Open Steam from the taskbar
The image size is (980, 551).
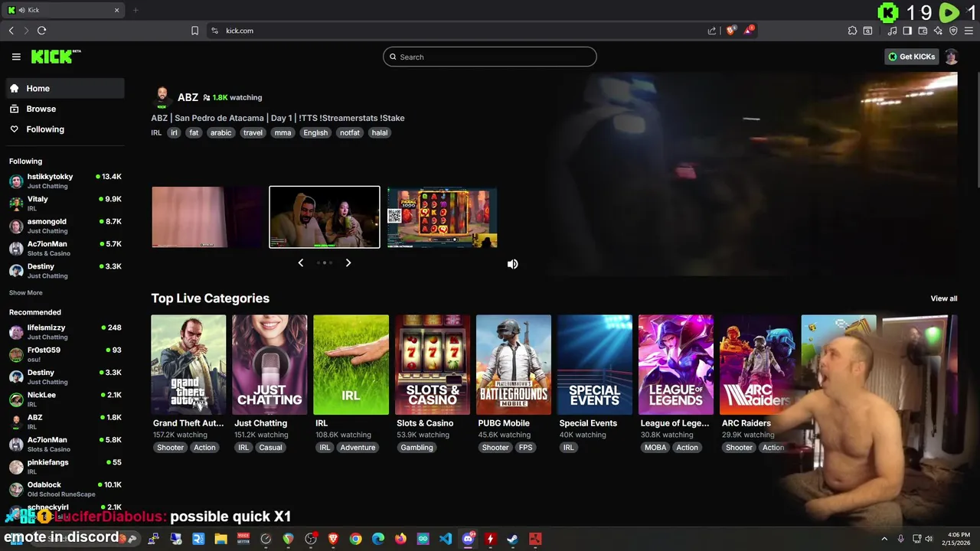(x=512, y=539)
